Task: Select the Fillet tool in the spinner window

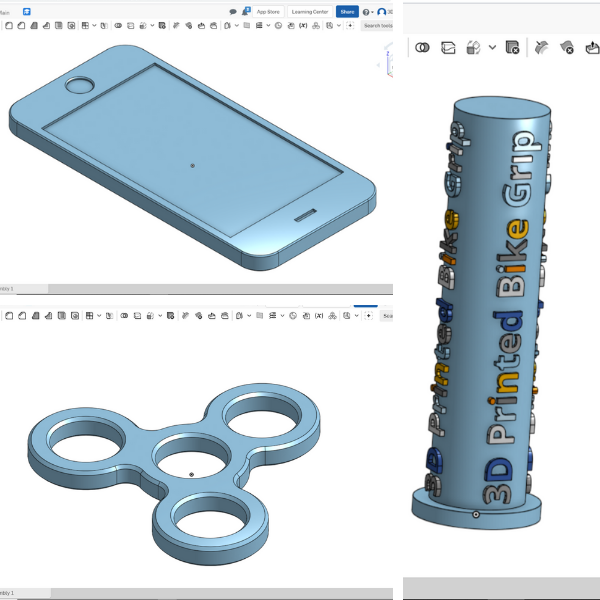Action: (x=9, y=316)
